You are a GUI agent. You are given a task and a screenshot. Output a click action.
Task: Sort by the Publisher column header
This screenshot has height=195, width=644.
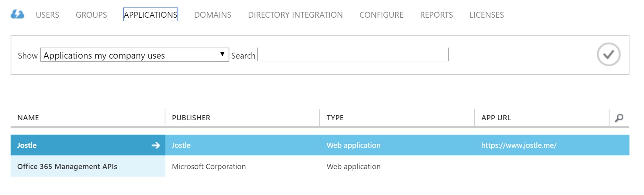(242, 118)
